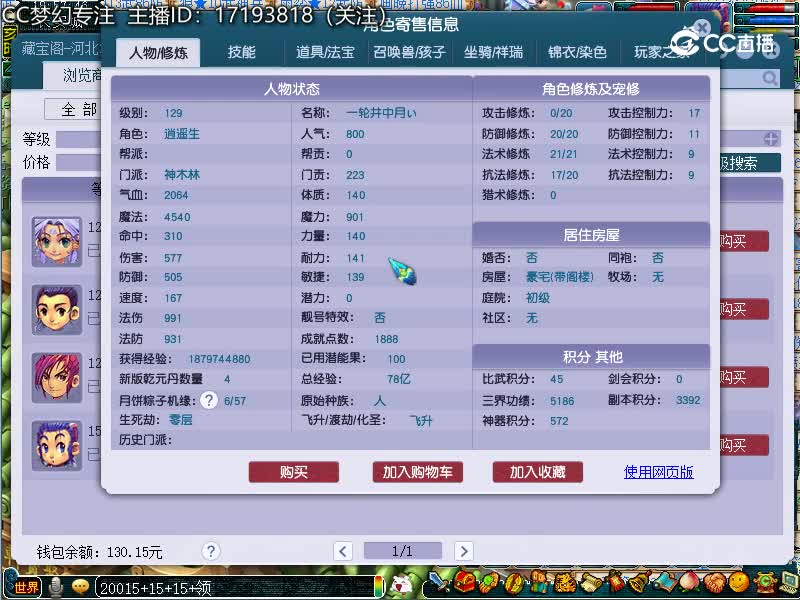The image size is (800, 600).
Task: Click the green orb icon in bottom toolbar
Action: (489, 582)
